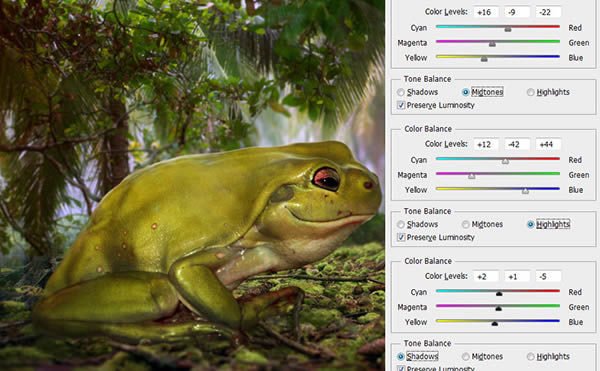
Task: Click the +2 Color Levels field
Action: [486, 276]
